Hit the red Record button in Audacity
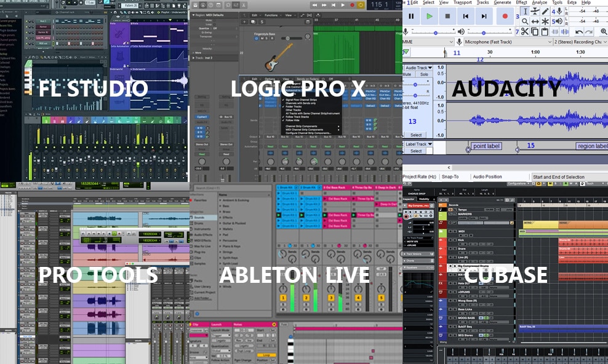The image size is (608, 364). tap(505, 16)
